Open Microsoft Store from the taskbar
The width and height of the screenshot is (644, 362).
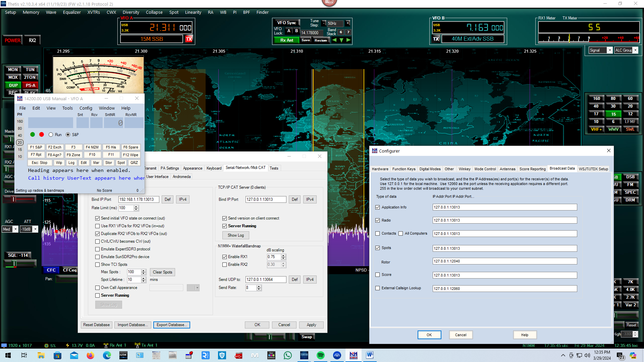click(x=57, y=355)
